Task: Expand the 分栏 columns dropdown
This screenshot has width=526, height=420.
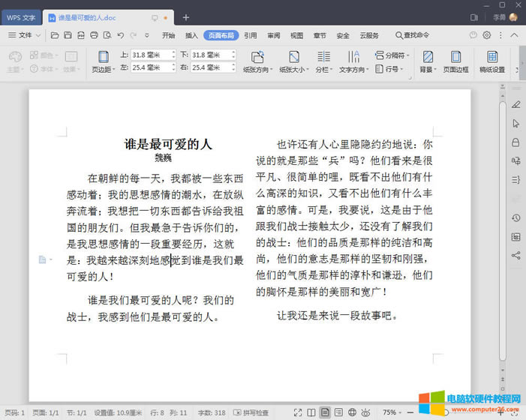Action: tap(323, 70)
